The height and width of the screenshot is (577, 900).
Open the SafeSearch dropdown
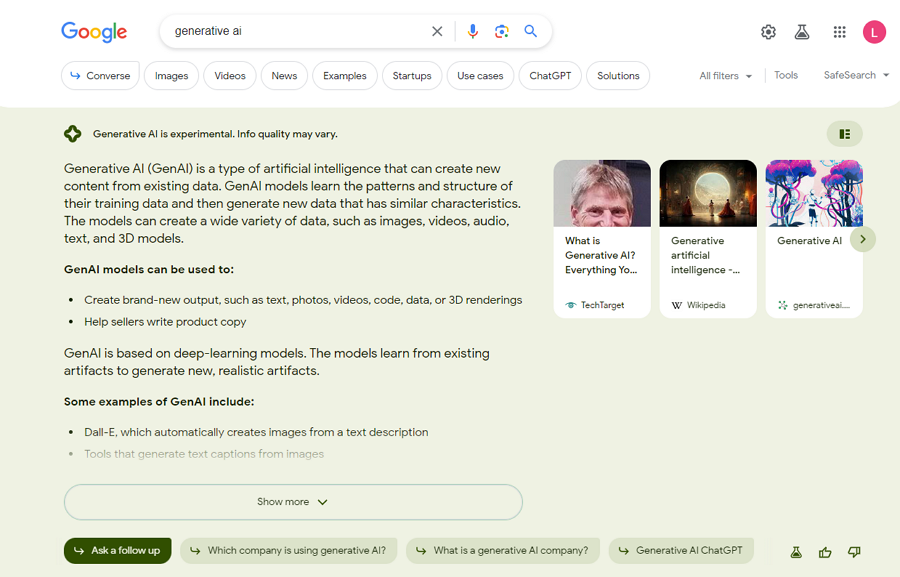click(856, 75)
